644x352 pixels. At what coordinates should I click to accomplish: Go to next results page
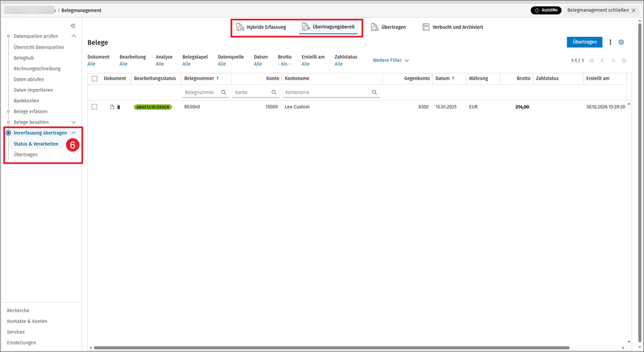613,60
